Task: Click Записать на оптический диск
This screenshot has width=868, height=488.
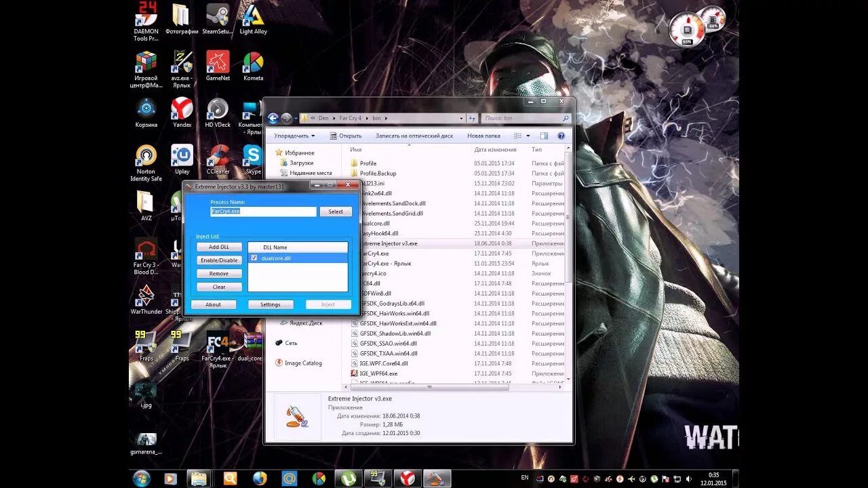Action: 414,136
